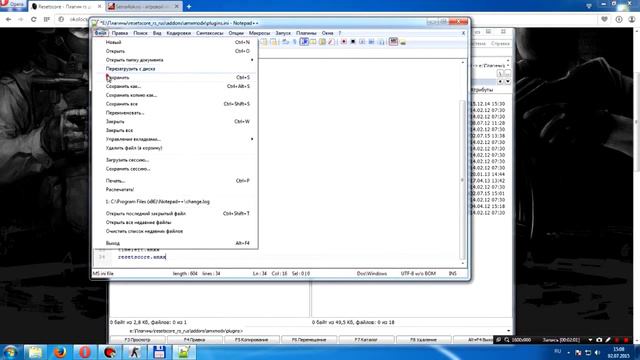Toggle the highlighted indent guide toolbar button
The width and height of the screenshot is (640, 360).
(304, 42)
